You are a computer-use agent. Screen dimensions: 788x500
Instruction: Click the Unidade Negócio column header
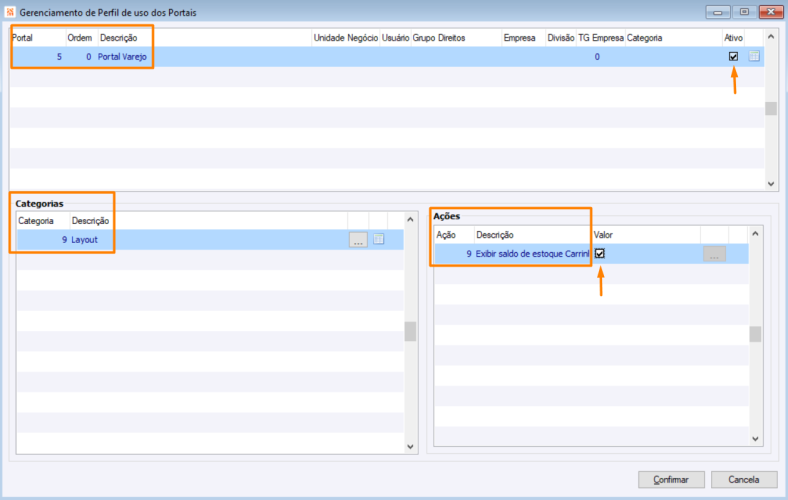[x=346, y=38]
